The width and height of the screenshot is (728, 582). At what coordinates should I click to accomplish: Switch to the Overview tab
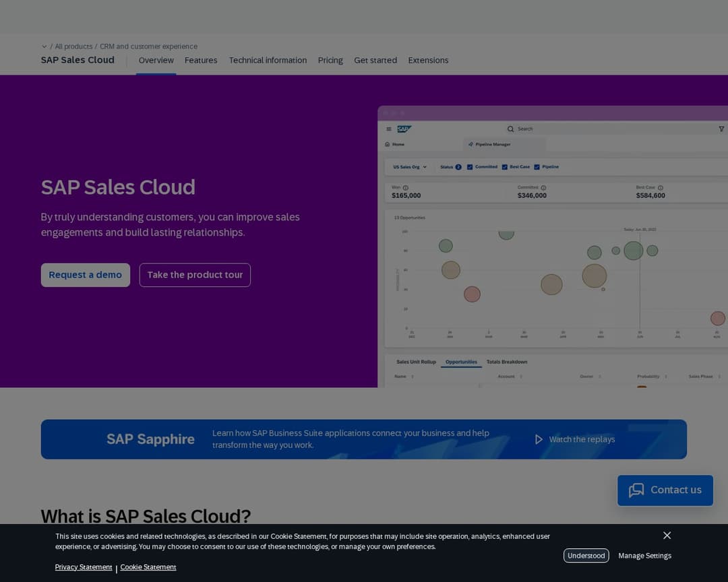[156, 61]
